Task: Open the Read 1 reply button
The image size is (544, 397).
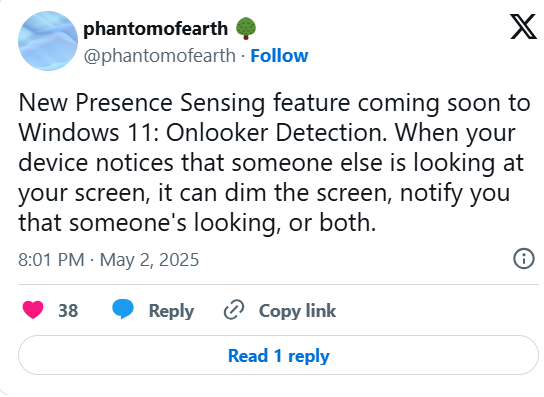Action: (278, 355)
